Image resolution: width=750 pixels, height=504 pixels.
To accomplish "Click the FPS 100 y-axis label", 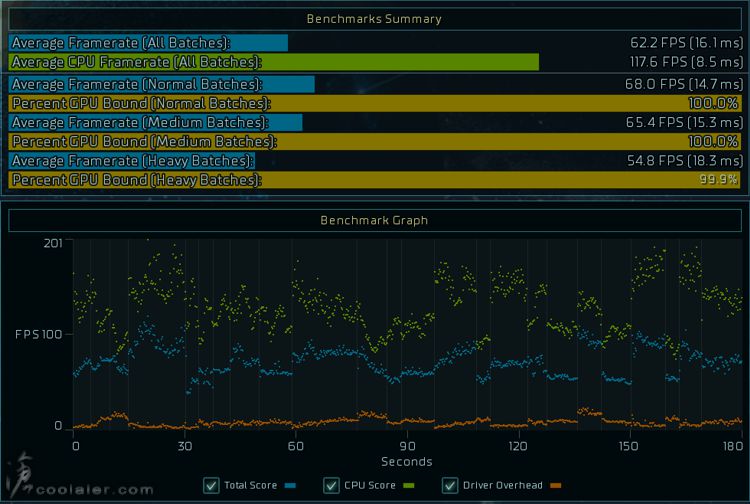I will (x=39, y=334).
